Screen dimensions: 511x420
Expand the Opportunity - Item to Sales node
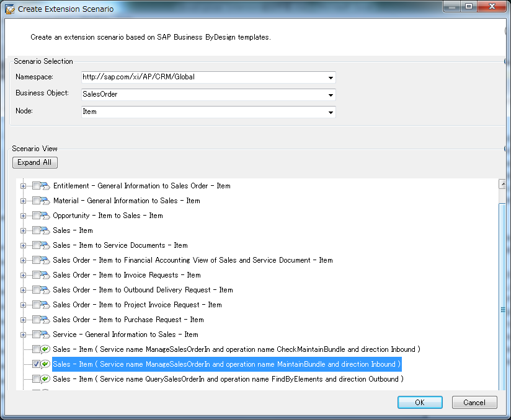point(23,216)
